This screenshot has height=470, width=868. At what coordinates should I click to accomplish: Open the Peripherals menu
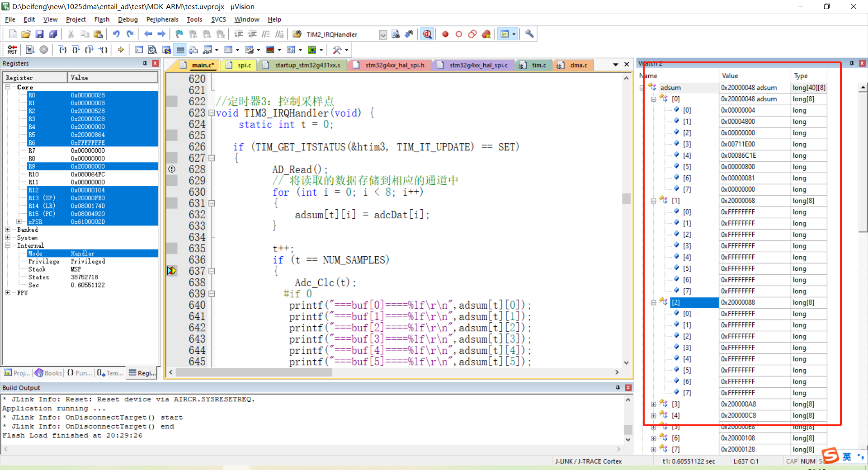(x=162, y=19)
